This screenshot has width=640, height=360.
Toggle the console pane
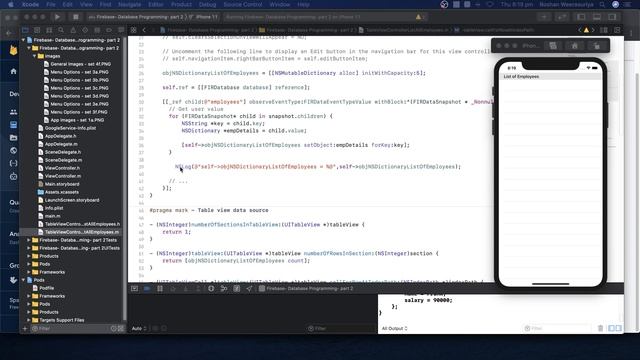click(x=618, y=328)
